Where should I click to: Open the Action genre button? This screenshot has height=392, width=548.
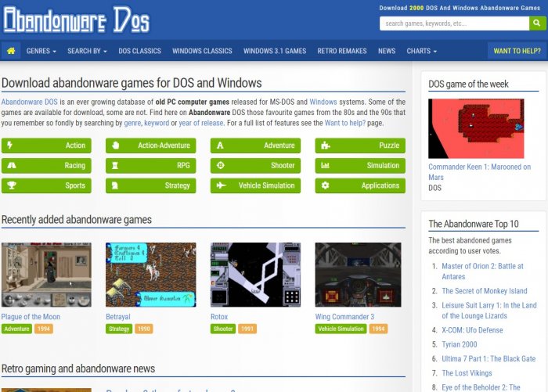46,146
